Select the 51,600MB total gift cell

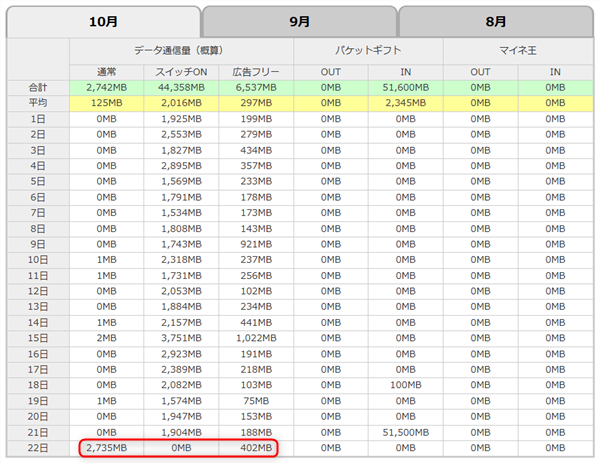point(405,87)
